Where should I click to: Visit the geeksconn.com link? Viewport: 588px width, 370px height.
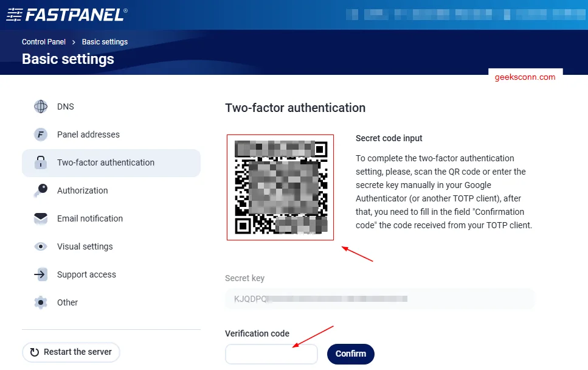pyautogui.click(x=524, y=77)
